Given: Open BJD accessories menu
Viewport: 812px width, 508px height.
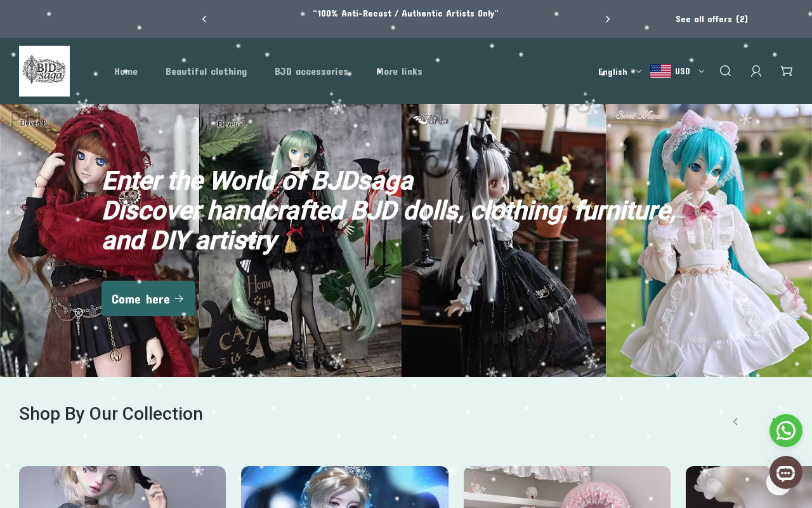Looking at the screenshot, I should [x=311, y=71].
